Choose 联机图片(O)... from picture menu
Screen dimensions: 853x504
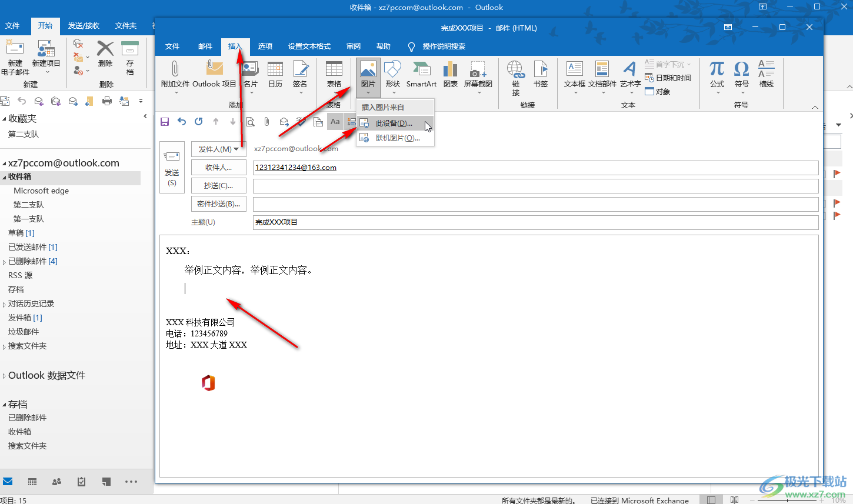[395, 138]
